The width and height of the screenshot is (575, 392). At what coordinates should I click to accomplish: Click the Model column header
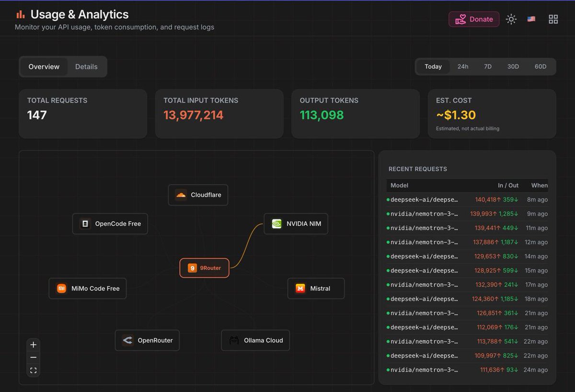pos(399,185)
